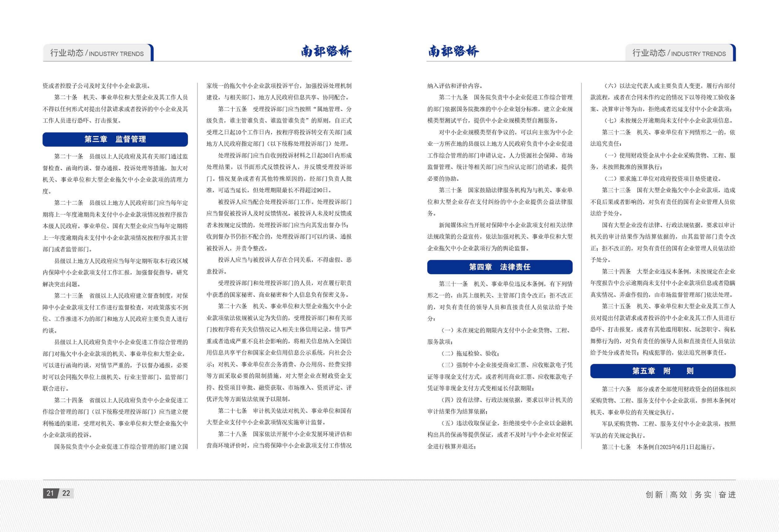The height and width of the screenshot is (532, 779).
Task: Click the line 法追究责任:
Action: (x=606, y=144)
